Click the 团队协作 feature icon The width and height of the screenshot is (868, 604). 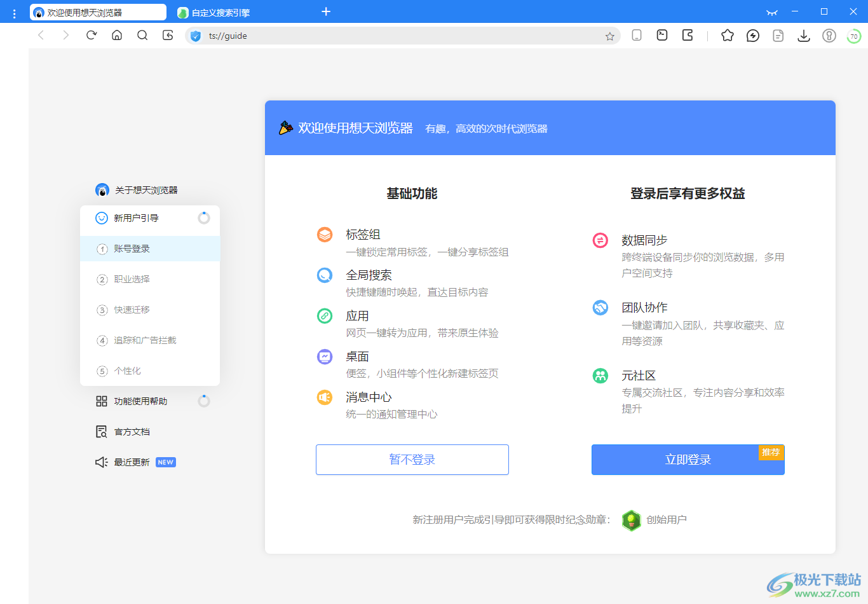coord(600,308)
